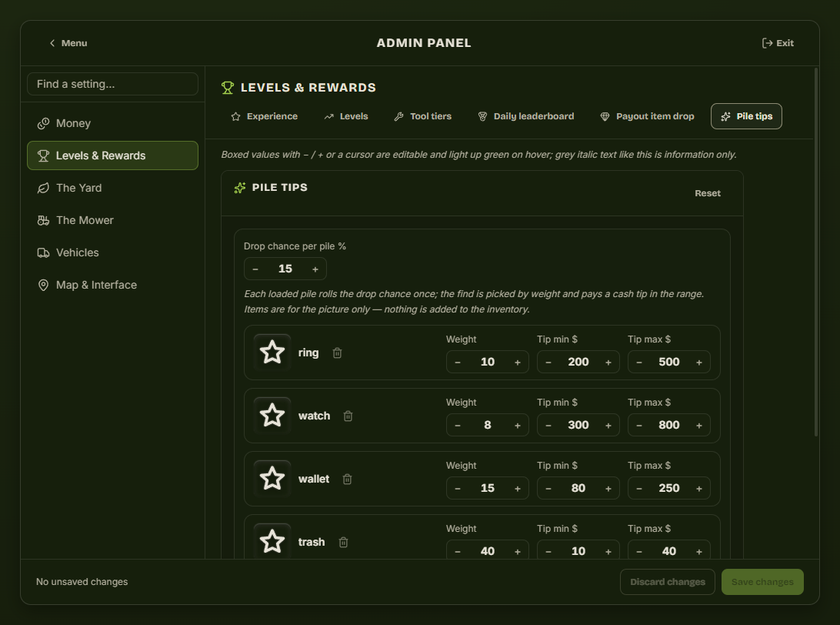Select Levels & Rewards in the sidebar
840x625 pixels.
112,155
